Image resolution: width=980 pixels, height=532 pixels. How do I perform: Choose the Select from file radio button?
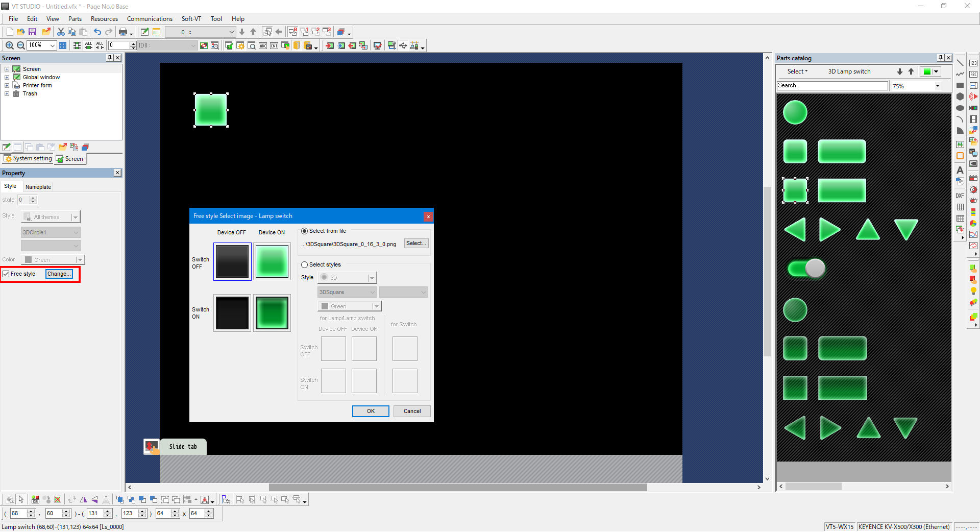(x=305, y=231)
